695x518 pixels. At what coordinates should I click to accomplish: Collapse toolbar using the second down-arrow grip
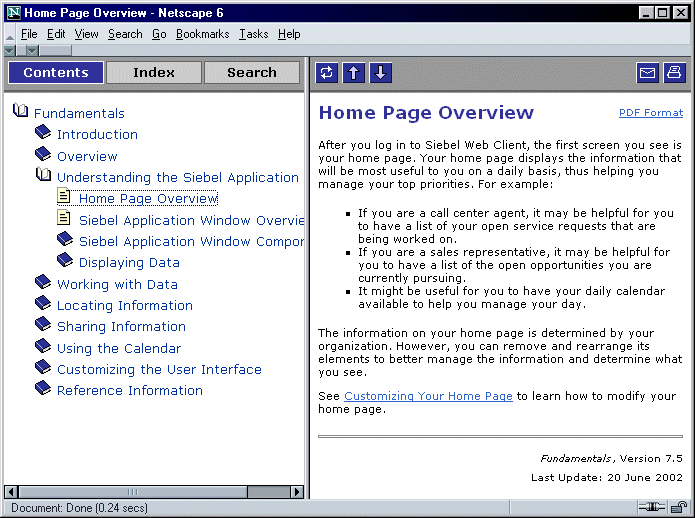click(x=32, y=51)
